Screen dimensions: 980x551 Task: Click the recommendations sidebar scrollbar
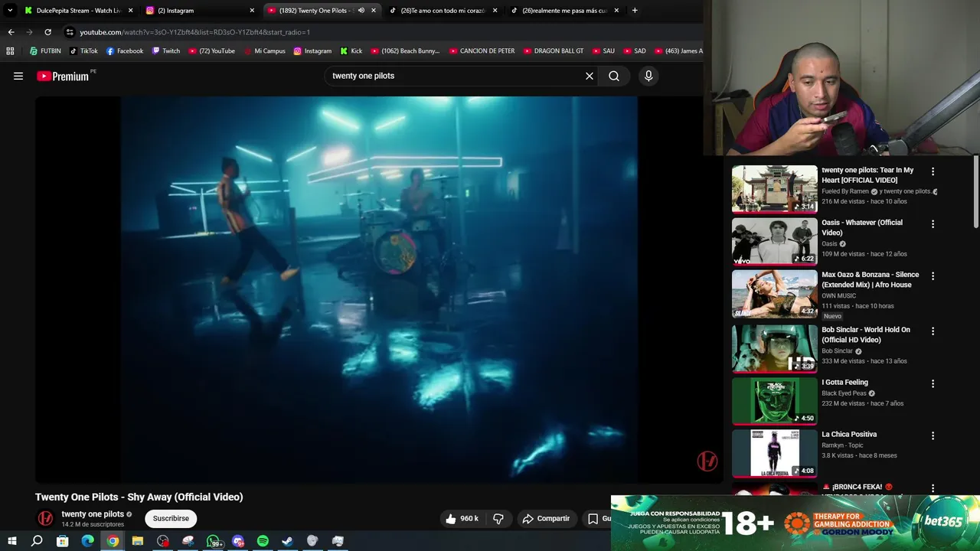click(x=976, y=191)
